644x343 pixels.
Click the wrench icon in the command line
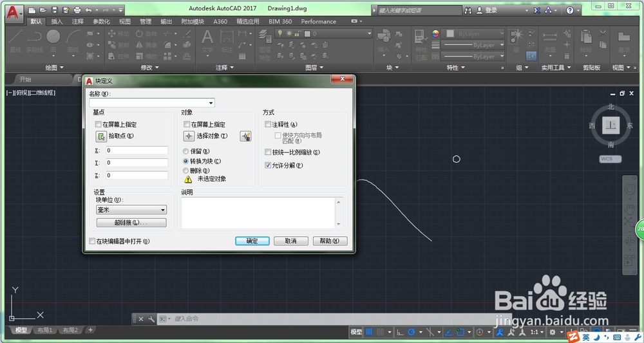coord(151,319)
